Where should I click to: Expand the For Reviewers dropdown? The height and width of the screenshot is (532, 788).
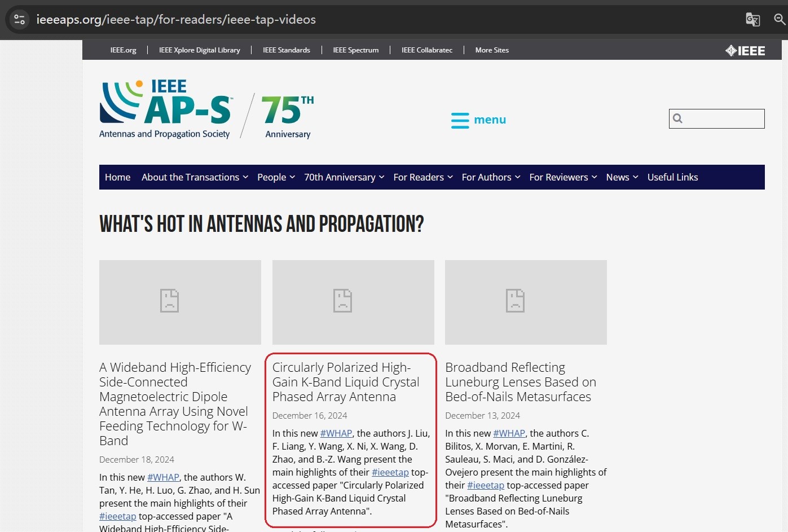pos(562,177)
